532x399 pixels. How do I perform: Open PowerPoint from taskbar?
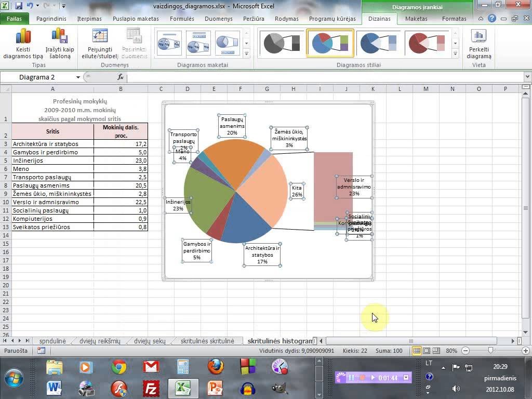[215, 388]
